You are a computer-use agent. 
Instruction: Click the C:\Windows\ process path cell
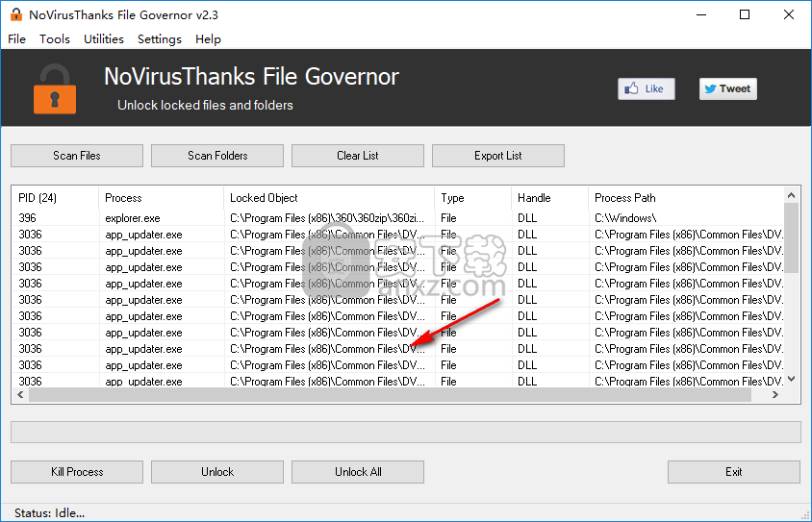pos(625,218)
